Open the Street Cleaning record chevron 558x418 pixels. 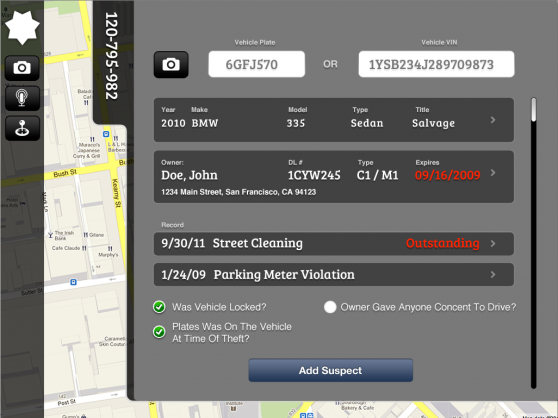tap(493, 244)
